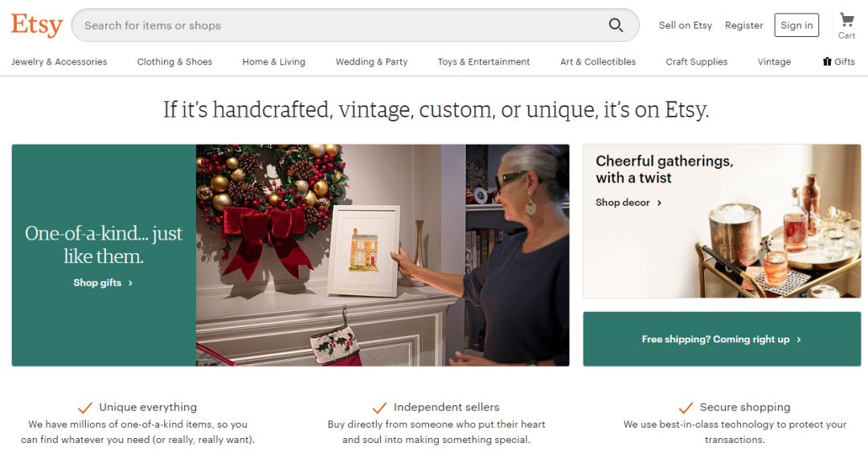The image size is (868, 459).
Task: Open Sell on Etsy link
Action: click(x=686, y=26)
